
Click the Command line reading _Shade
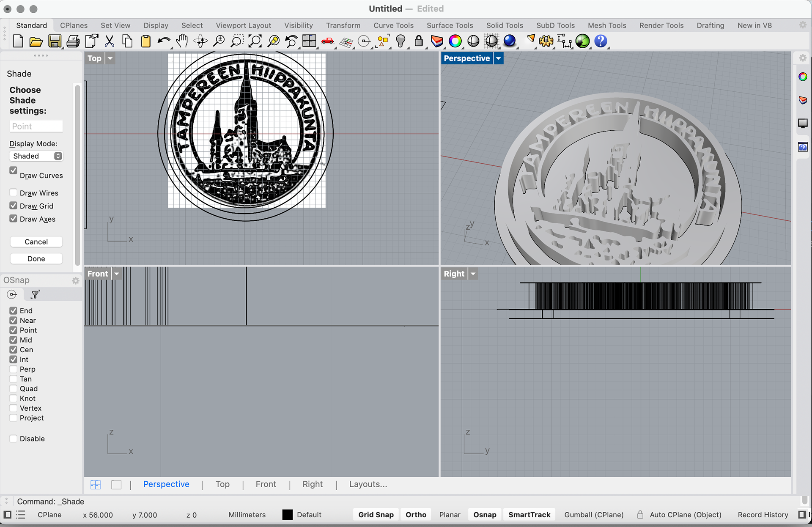pos(51,502)
